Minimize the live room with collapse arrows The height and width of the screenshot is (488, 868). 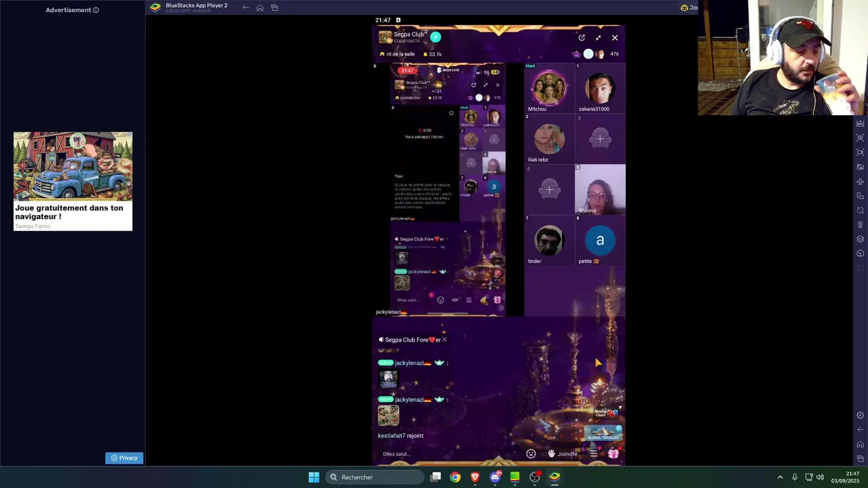598,38
